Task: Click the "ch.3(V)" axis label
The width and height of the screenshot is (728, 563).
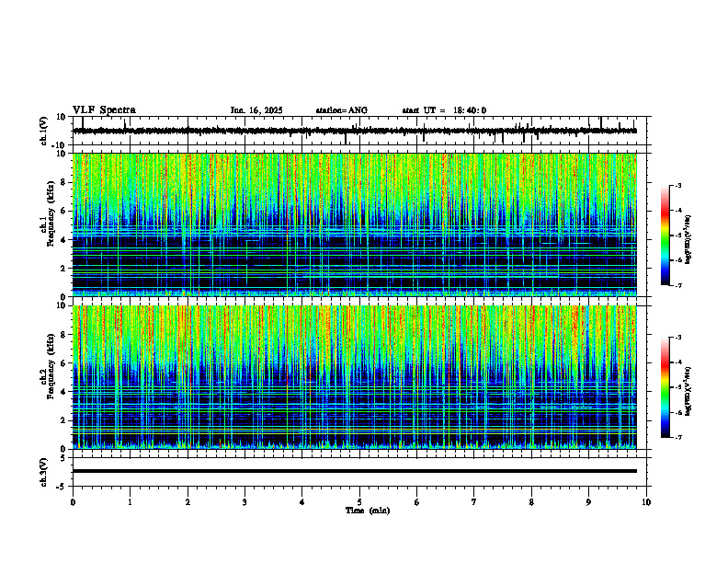Action: (44, 472)
